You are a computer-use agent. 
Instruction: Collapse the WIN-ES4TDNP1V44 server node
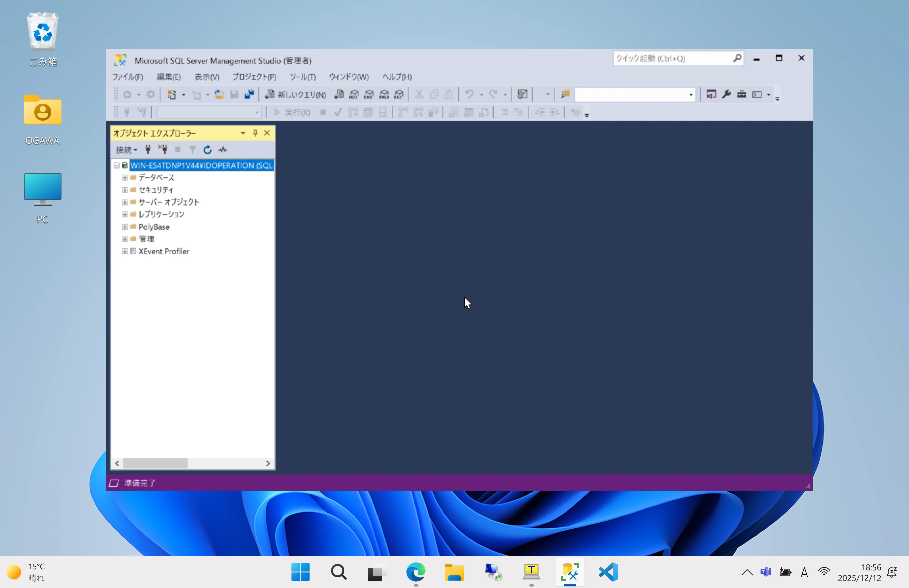point(117,165)
